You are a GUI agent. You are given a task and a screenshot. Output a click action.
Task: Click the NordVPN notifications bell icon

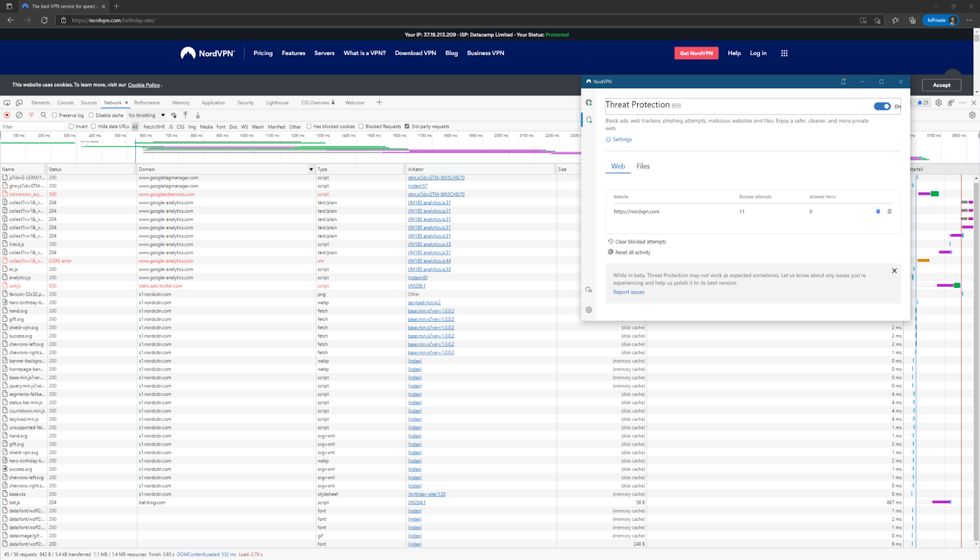[843, 81]
